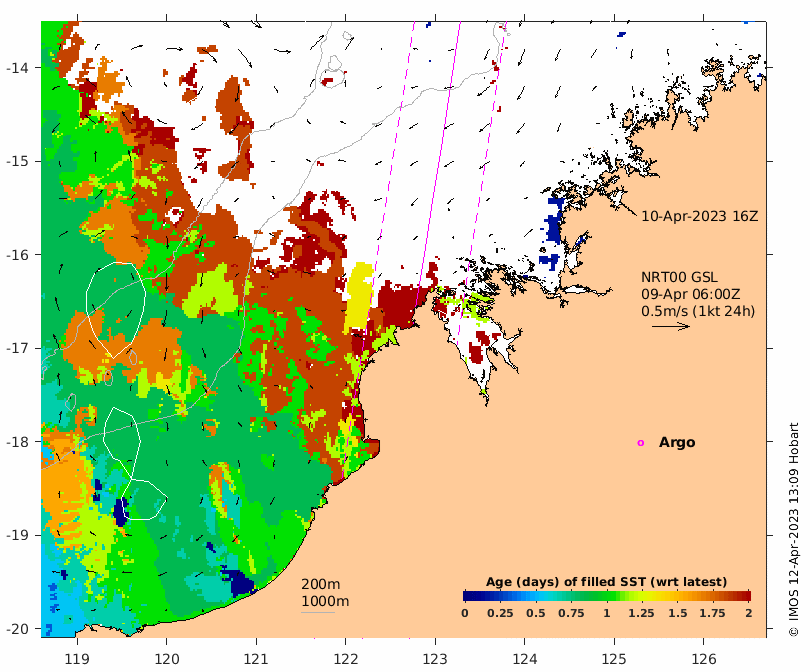This screenshot has height=672, width=810.
Task: Click the velocity reference arrow under 0.5m/s
Action: click(x=671, y=326)
